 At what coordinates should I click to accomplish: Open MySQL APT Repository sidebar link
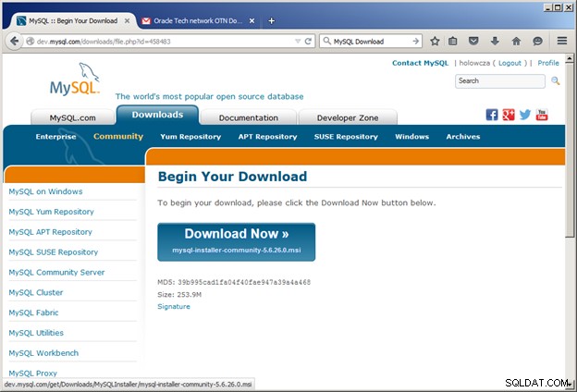pos(51,232)
